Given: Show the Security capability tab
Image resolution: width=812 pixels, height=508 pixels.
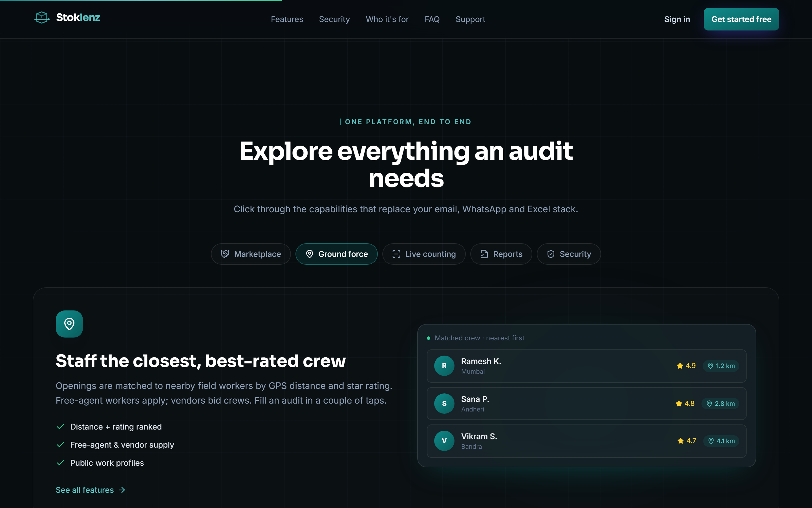Looking at the screenshot, I should (569, 254).
